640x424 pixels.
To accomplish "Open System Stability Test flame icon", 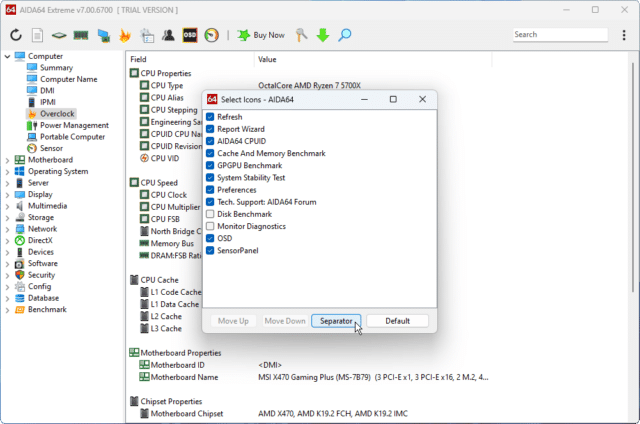I will 125,36.
